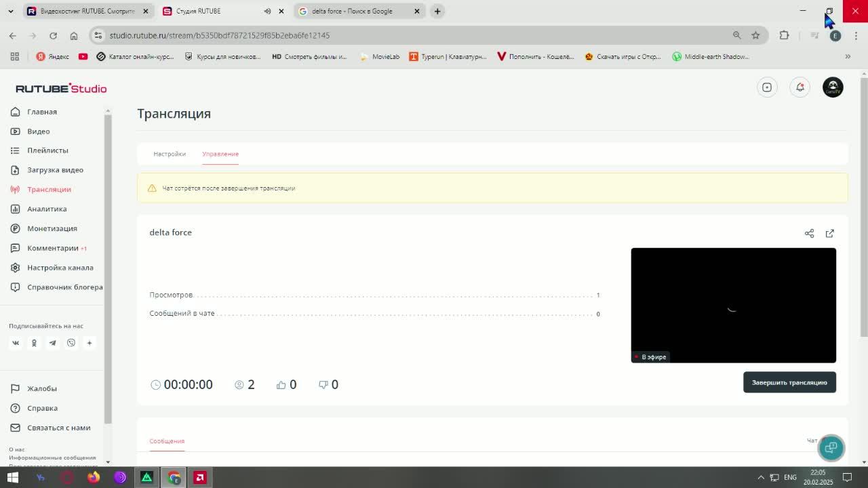Switch to the Видеохостинг RUTUBE browser tab
The height and width of the screenshot is (488, 868).
tap(87, 12)
